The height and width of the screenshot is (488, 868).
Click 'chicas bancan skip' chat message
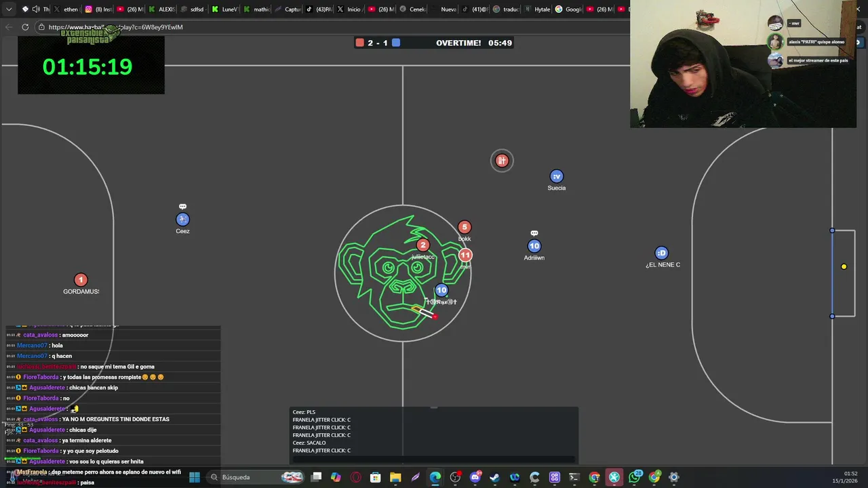pyautogui.click(x=93, y=388)
